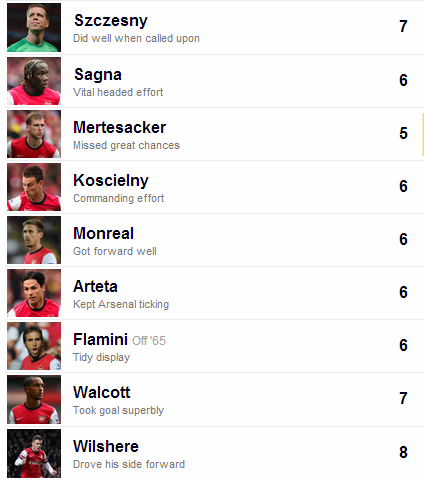Image resolution: width=424 pixels, height=480 pixels.
Task: Click Mertesacker's rating of 5
Action: coord(403,133)
